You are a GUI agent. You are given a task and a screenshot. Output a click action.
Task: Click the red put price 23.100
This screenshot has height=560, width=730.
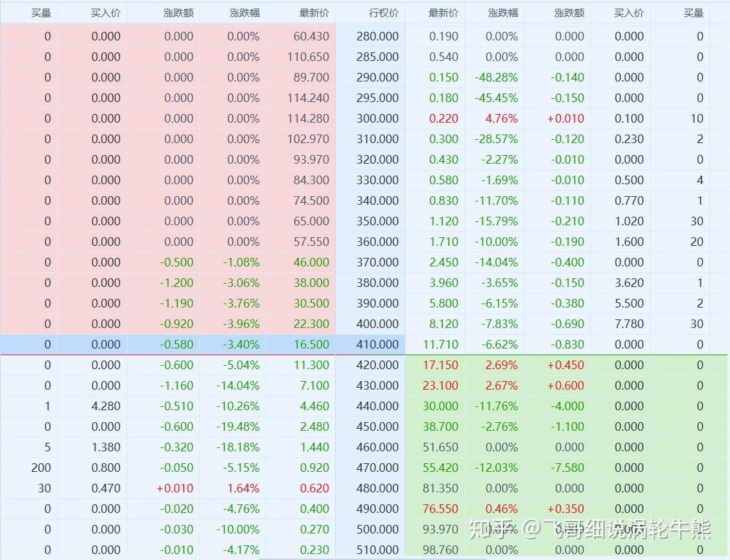(x=441, y=385)
